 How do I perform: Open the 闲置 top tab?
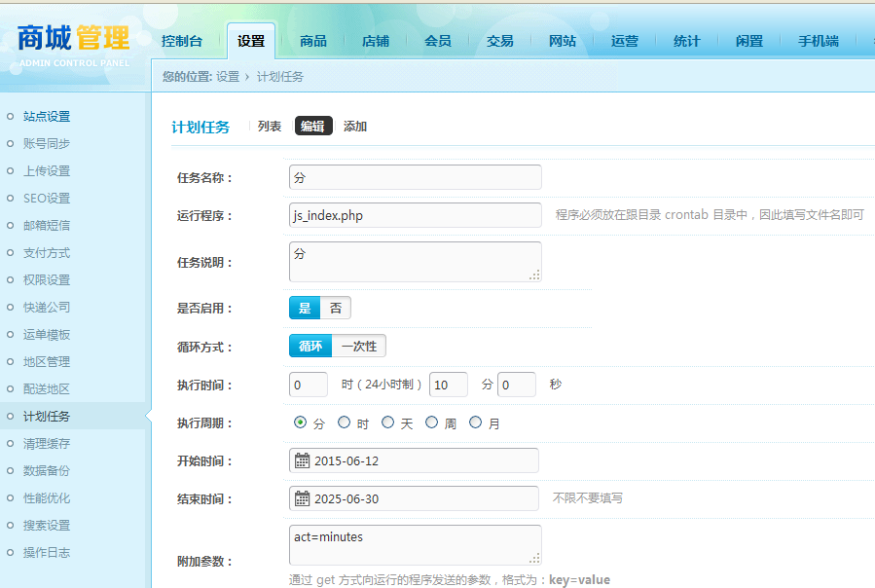pos(749,41)
